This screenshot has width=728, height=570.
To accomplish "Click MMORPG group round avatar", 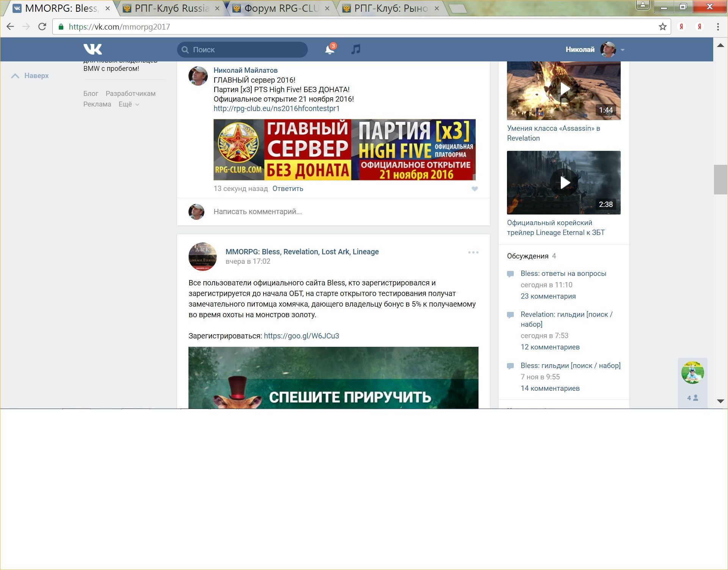I will pyautogui.click(x=202, y=257).
